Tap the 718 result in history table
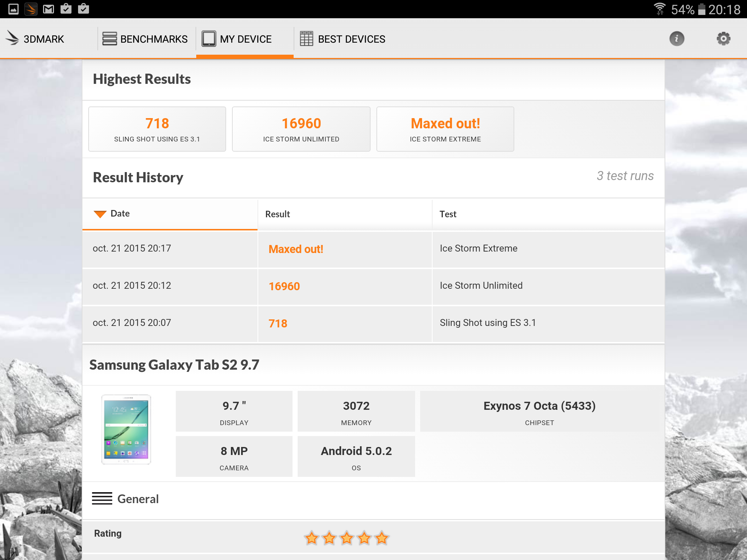The image size is (747, 560). coord(278,323)
